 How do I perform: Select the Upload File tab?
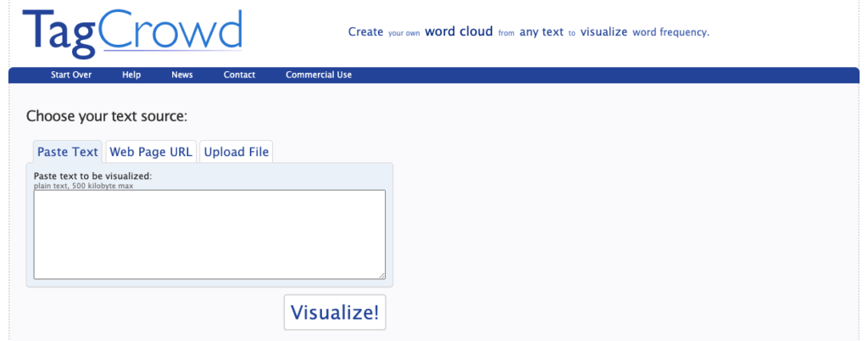click(x=236, y=152)
